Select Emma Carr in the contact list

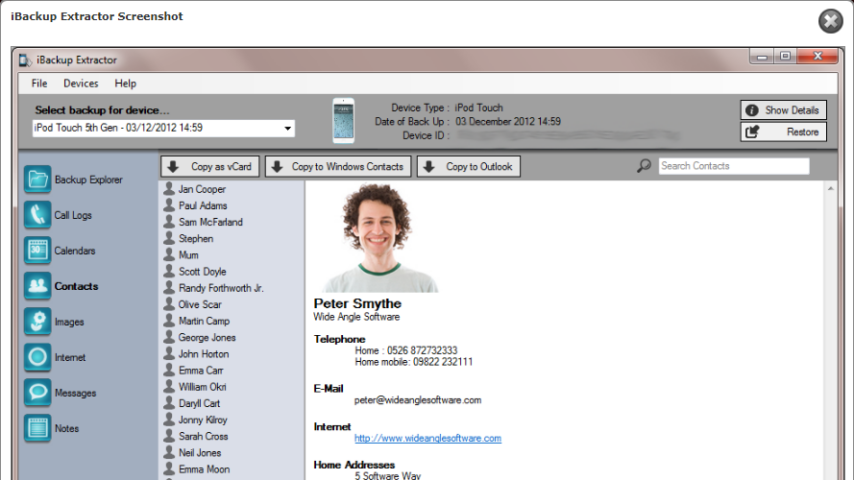[201, 370]
